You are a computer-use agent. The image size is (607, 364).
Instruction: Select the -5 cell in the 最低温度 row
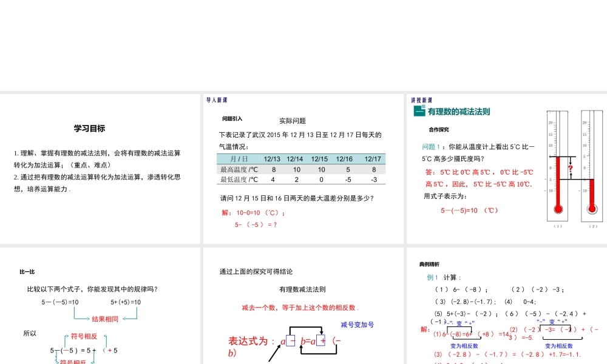tap(348, 179)
